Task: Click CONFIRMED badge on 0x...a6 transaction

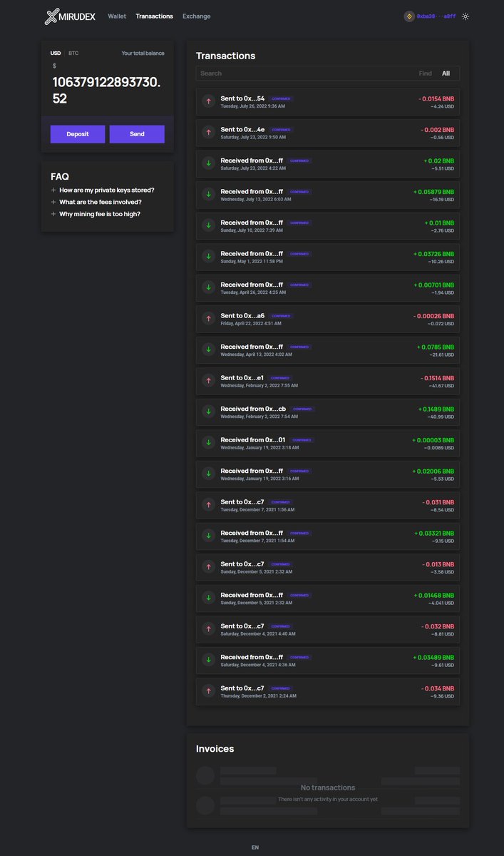Action: pos(282,316)
